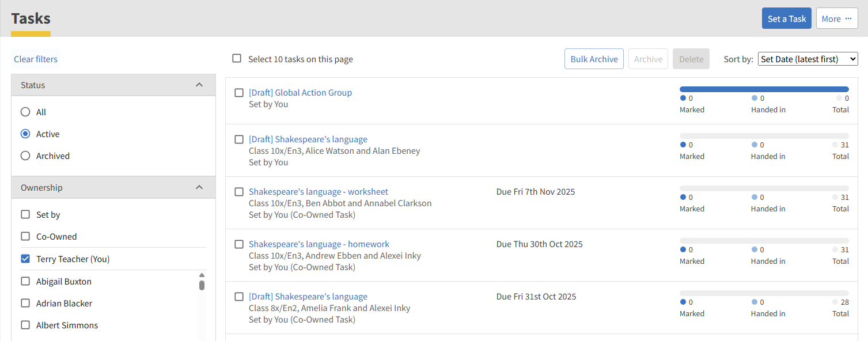Click the Bulk Archive button
This screenshot has height=341, width=868.
[x=594, y=59]
